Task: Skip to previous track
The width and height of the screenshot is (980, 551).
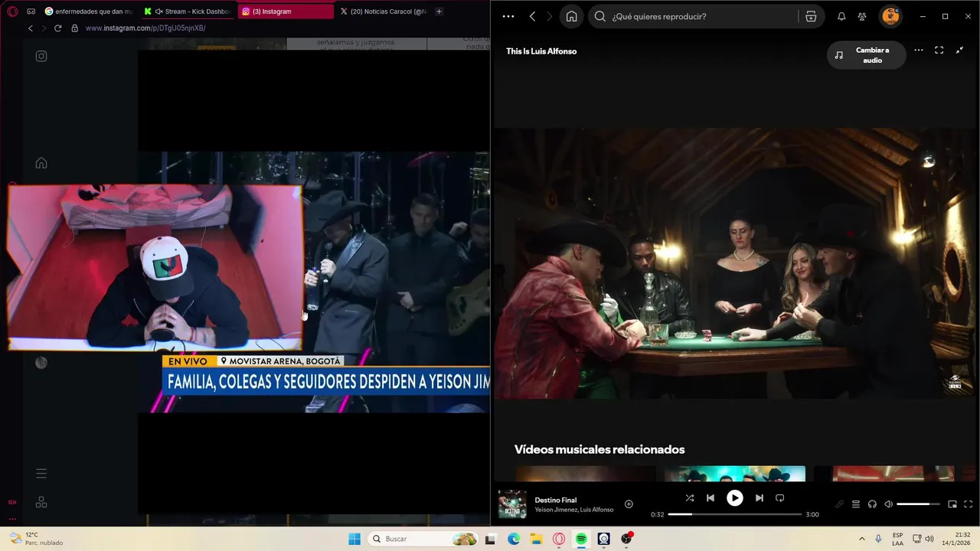Action: pos(710,497)
